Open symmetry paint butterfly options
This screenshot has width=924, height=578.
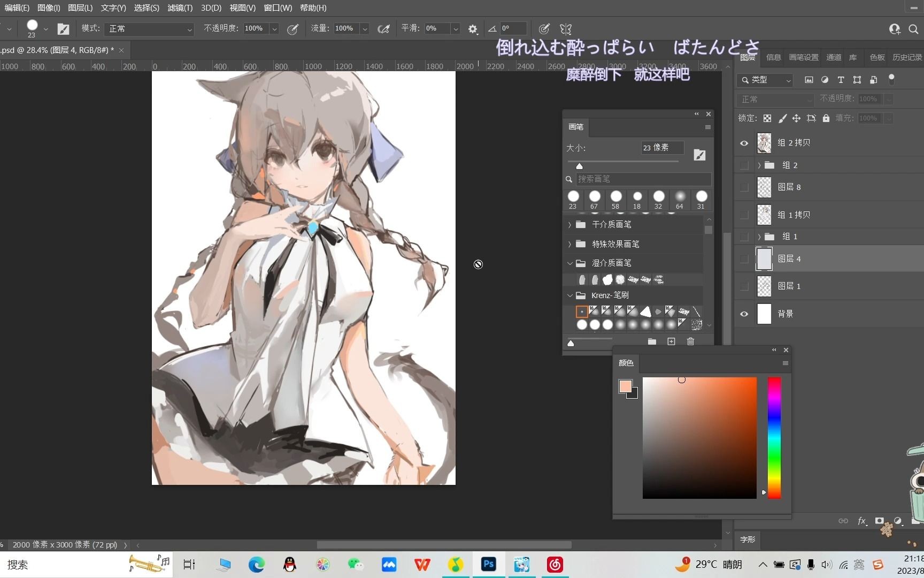click(x=566, y=29)
